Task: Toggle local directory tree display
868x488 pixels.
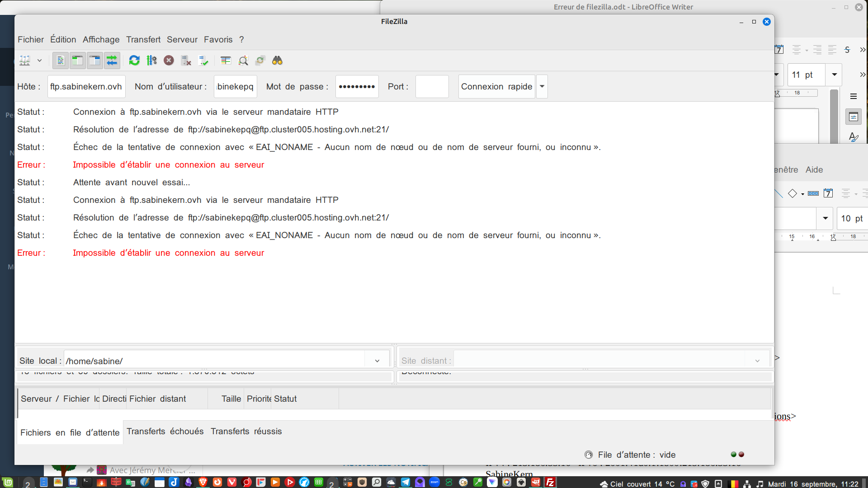Action: pos(77,61)
